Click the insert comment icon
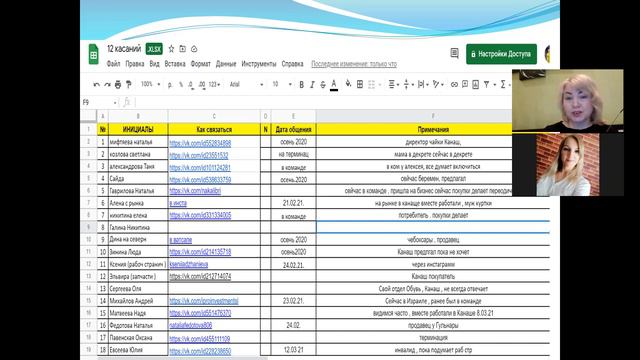The height and width of the screenshot is (360, 640). [465, 84]
